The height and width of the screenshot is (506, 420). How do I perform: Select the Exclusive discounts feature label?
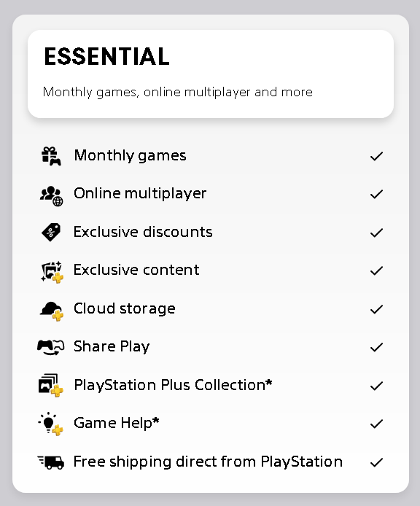pos(143,232)
